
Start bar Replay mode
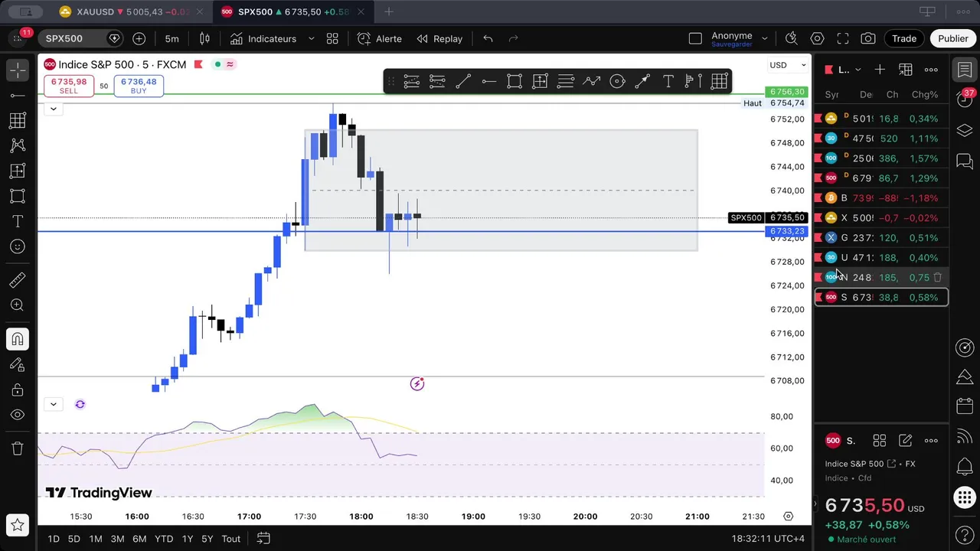[439, 38]
